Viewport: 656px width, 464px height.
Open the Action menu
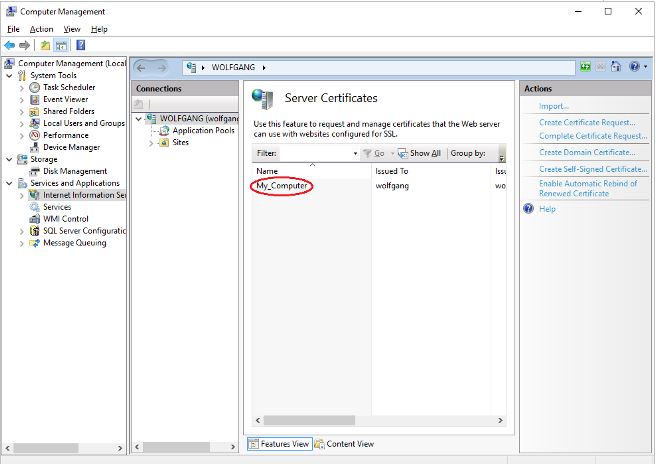(41, 29)
